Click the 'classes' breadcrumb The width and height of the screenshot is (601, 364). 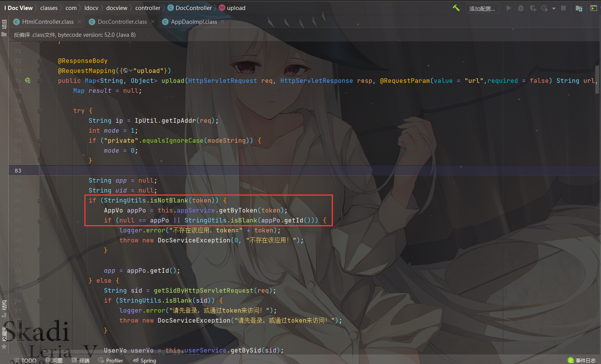click(x=49, y=8)
